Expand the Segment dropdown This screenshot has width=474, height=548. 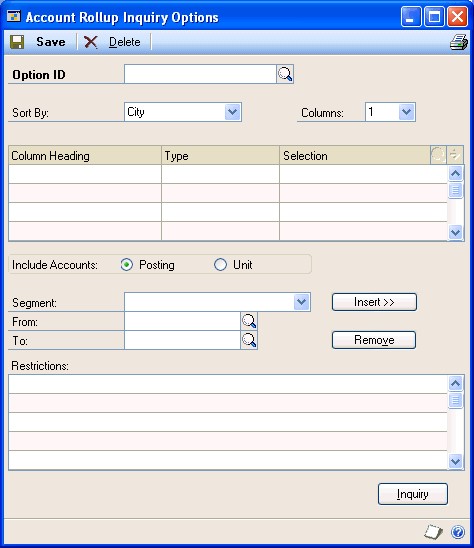click(302, 302)
